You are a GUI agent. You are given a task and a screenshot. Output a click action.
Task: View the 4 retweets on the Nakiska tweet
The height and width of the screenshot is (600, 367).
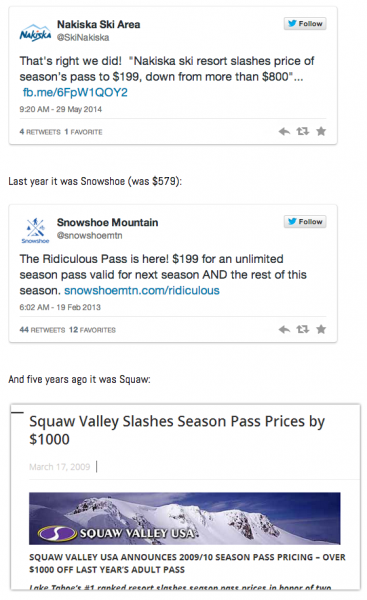pyautogui.click(x=40, y=132)
